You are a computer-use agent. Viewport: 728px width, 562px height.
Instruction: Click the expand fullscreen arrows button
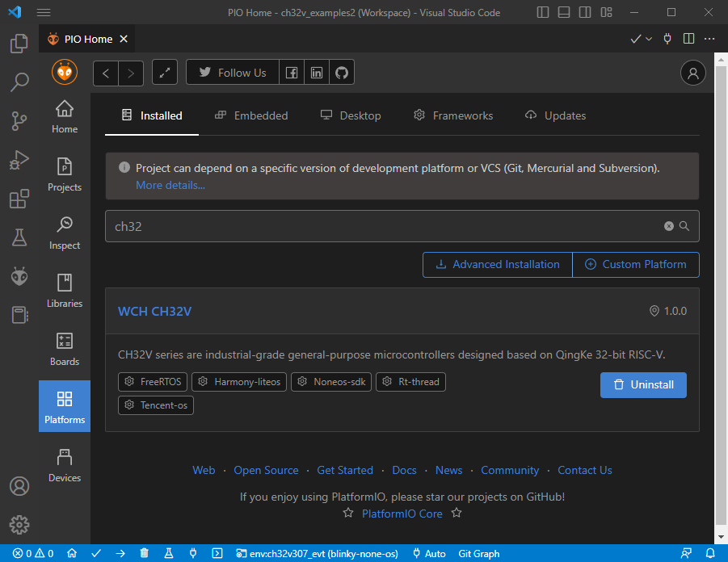tap(165, 73)
